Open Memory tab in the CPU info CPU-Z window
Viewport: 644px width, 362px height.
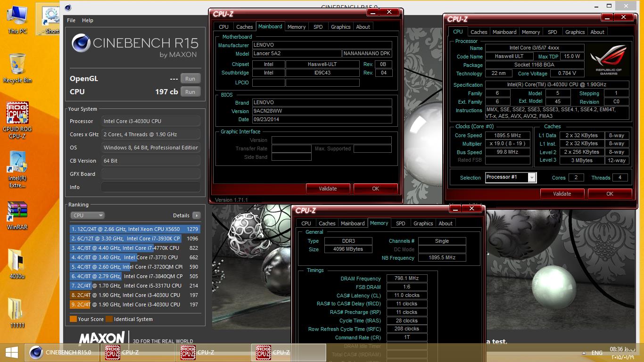[531, 32]
